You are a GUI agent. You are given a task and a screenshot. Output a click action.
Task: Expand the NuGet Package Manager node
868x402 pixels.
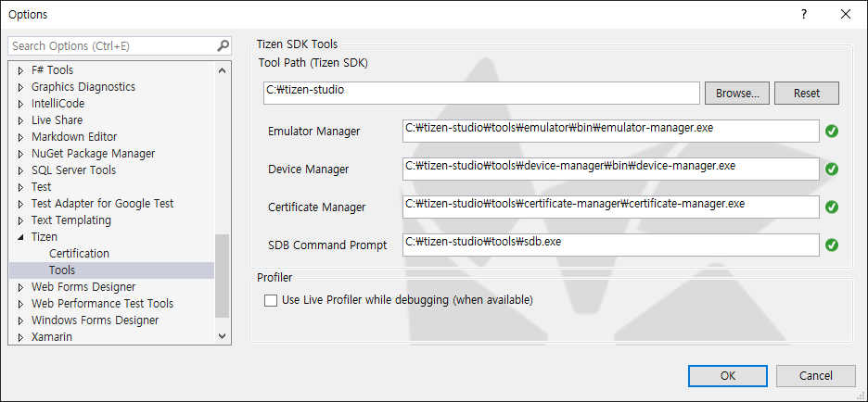[x=20, y=154]
